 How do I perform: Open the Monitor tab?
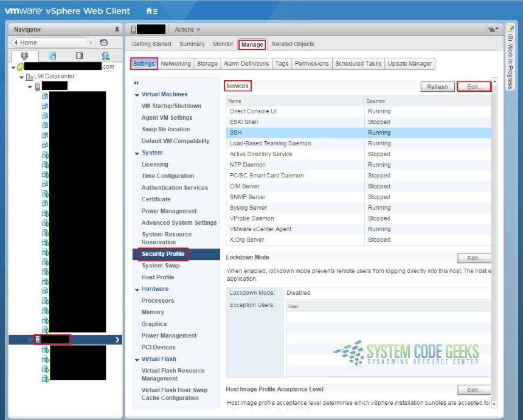pyautogui.click(x=223, y=44)
